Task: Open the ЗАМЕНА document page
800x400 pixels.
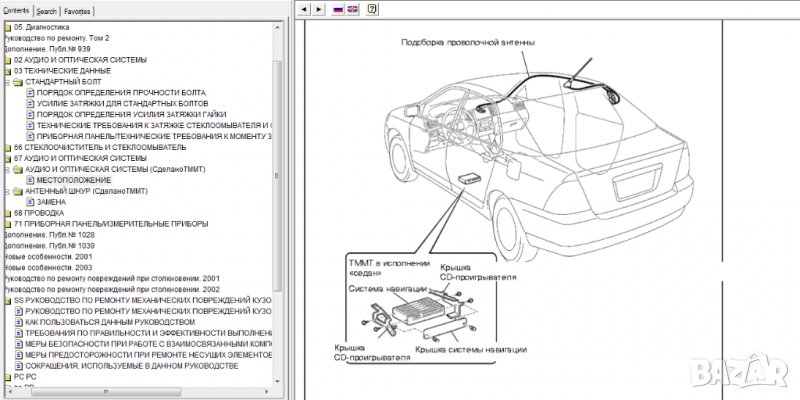Action: pos(51,202)
